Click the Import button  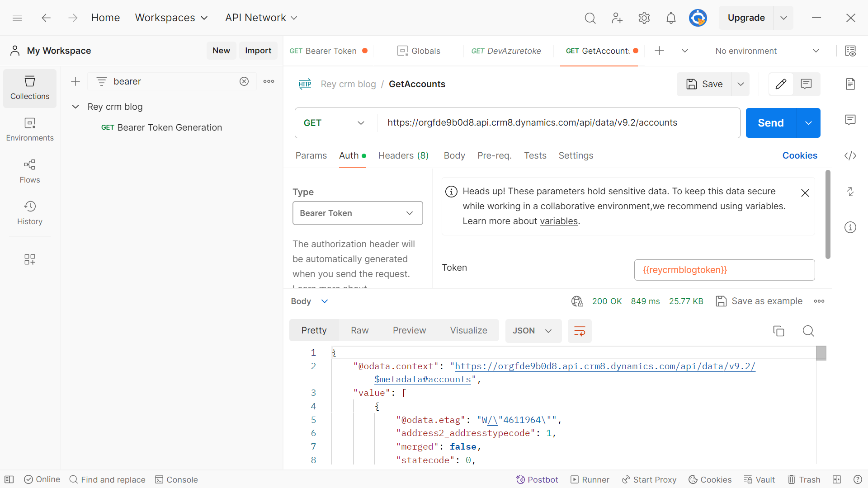pyautogui.click(x=258, y=51)
